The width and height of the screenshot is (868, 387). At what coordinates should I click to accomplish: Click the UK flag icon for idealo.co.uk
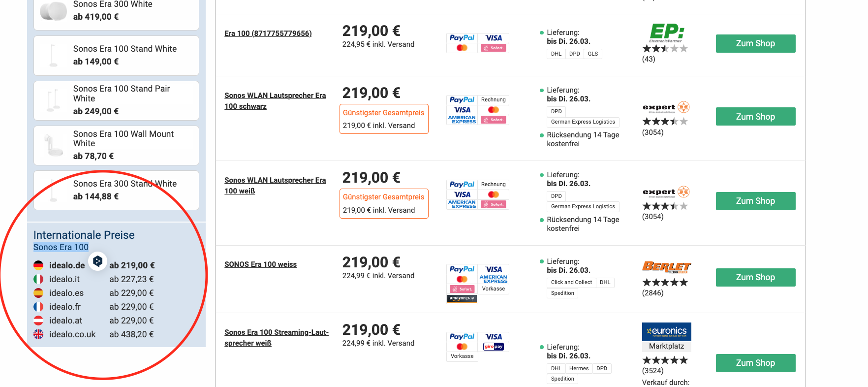[x=38, y=334]
